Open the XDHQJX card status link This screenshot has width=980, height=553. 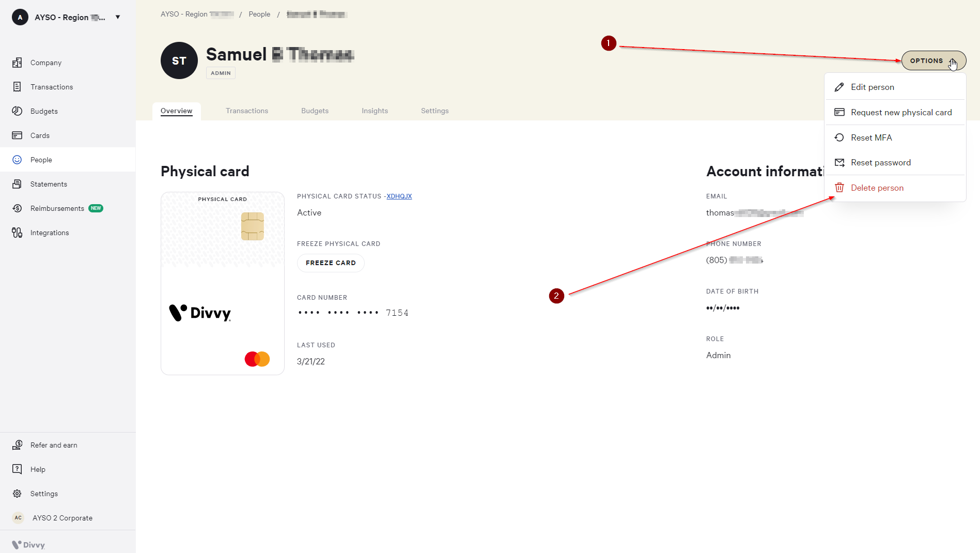click(399, 196)
